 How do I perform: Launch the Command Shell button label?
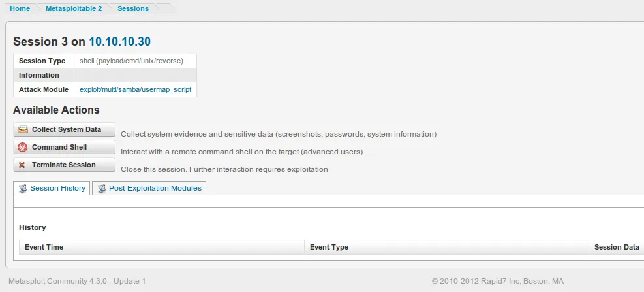(59, 148)
